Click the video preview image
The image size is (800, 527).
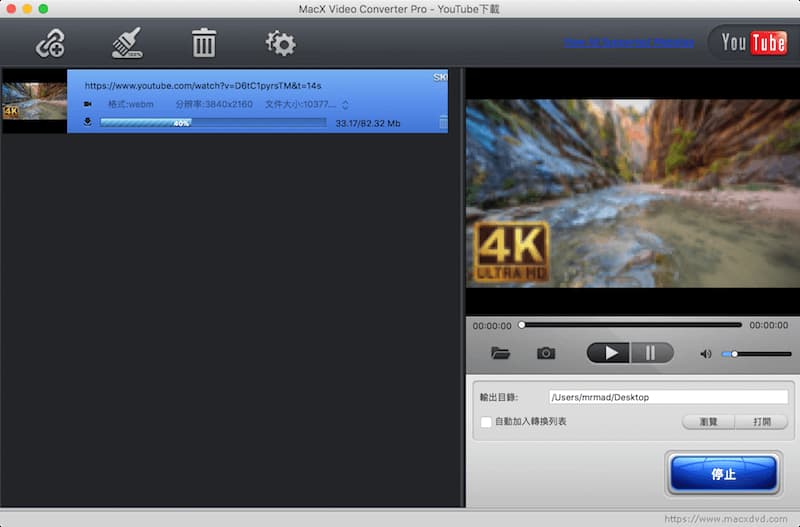pyautogui.click(x=633, y=193)
